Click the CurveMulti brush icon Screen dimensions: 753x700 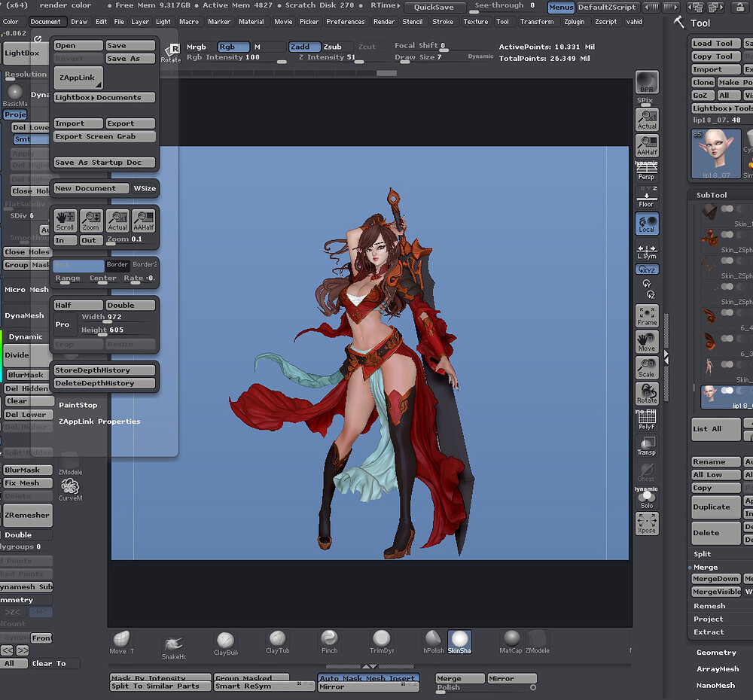(70, 490)
